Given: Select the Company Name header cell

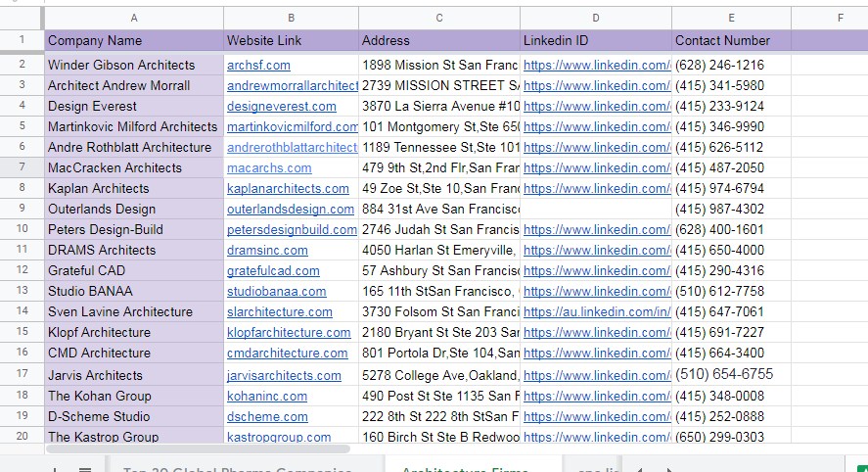Looking at the screenshot, I should click(134, 41).
